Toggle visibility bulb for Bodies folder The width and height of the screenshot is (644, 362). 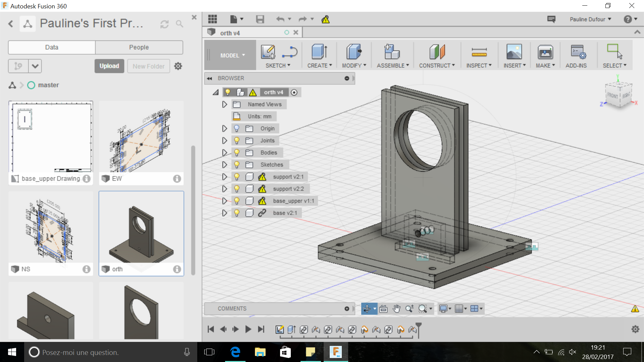[237, 153]
